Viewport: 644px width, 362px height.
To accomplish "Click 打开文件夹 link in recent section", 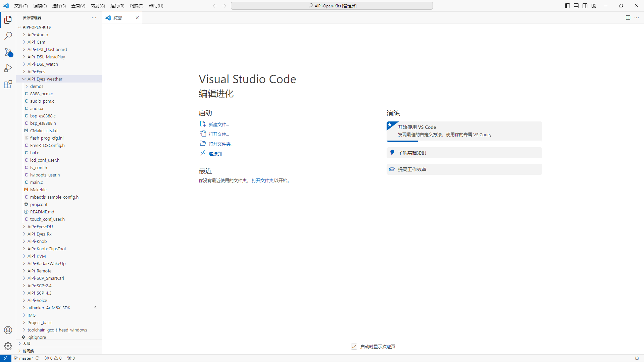I will coord(262,180).
